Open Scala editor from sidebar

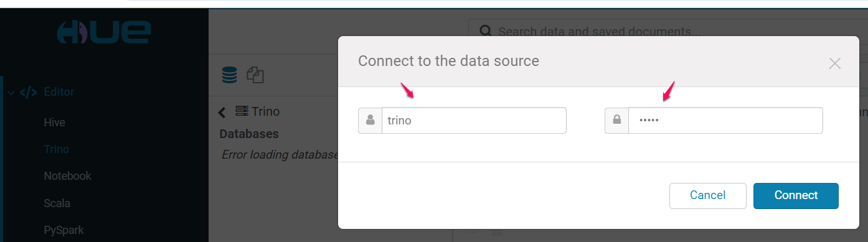[x=57, y=203]
